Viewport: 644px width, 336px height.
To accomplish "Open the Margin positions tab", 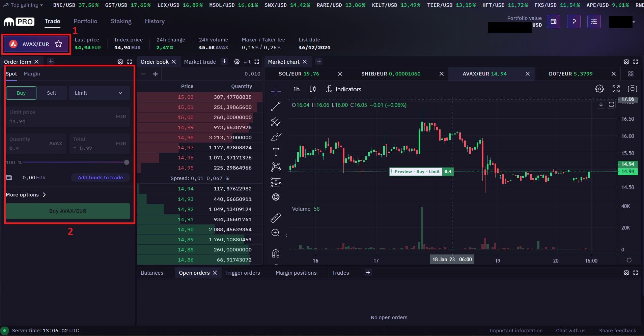I will 296,273.
